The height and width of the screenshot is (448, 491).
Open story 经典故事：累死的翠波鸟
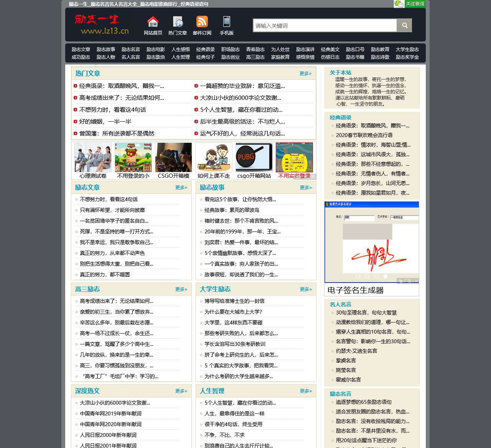[x=232, y=210]
